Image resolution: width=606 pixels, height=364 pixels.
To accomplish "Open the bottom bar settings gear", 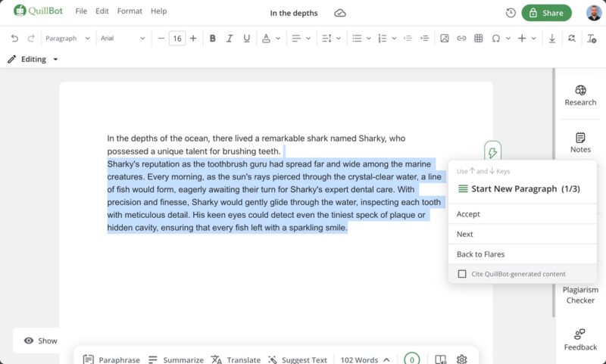I will click(461, 359).
